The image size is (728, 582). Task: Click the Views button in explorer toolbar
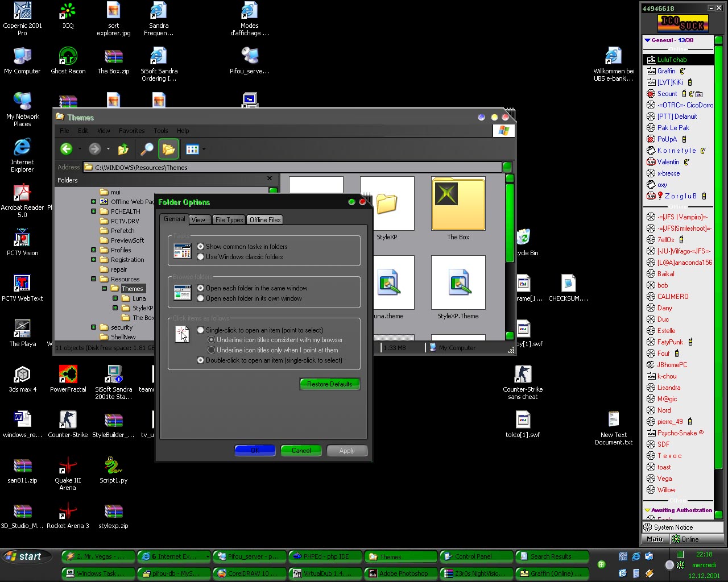192,149
